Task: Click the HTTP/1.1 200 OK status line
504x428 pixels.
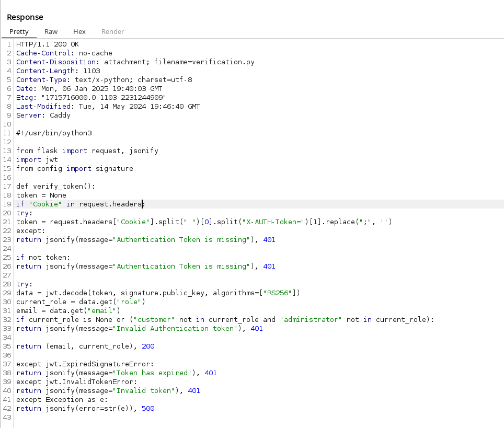Action: pos(48,44)
